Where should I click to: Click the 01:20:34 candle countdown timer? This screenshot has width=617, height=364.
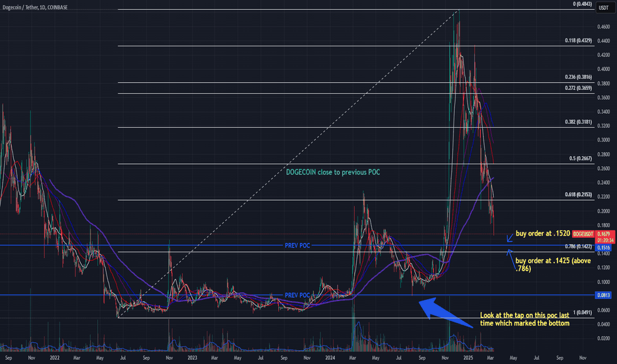pos(605,240)
